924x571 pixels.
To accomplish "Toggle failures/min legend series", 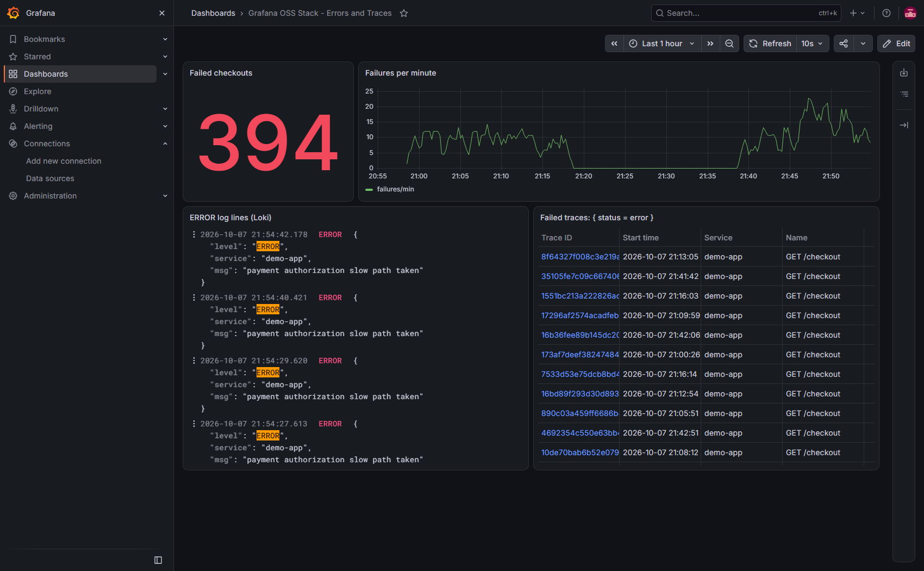I will click(395, 189).
